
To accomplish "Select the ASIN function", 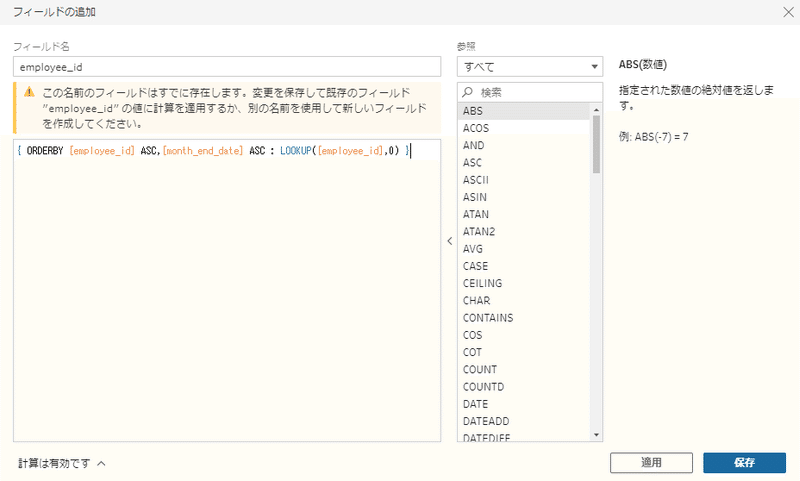I will [523, 197].
